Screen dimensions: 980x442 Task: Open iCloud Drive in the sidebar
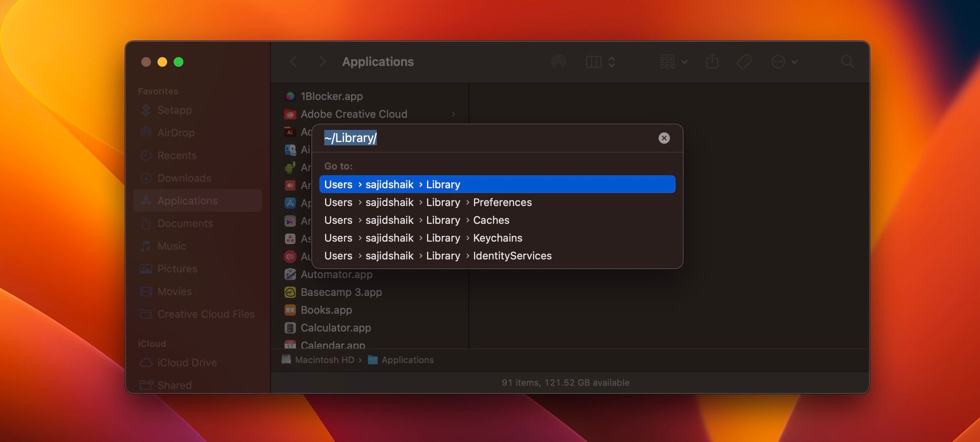click(198, 363)
